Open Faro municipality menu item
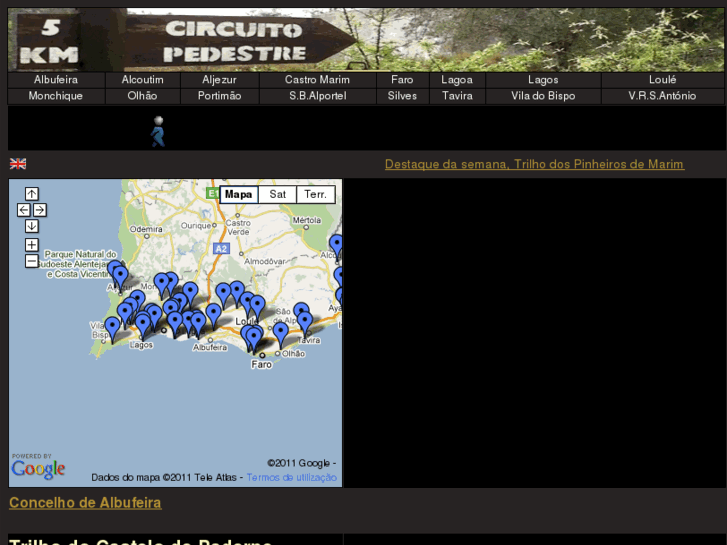This screenshot has height=545, width=727. point(402,80)
